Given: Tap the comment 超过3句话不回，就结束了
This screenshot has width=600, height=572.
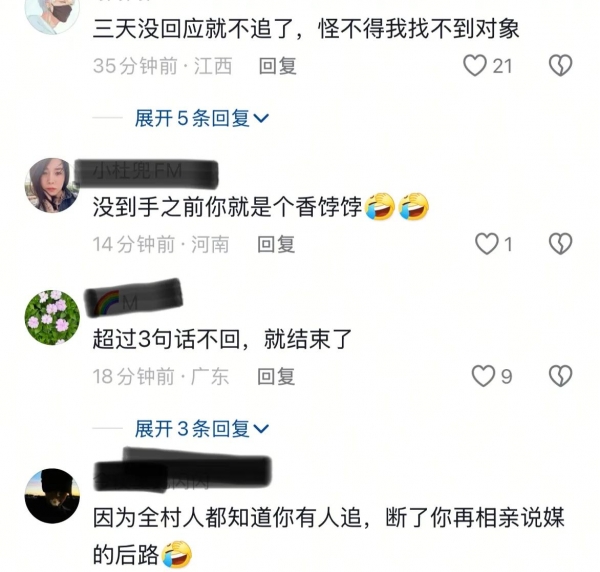Looking at the screenshot, I should click(222, 339).
